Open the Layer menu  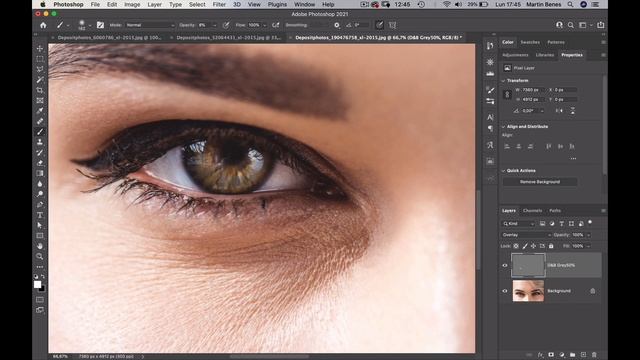click(x=154, y=4)
